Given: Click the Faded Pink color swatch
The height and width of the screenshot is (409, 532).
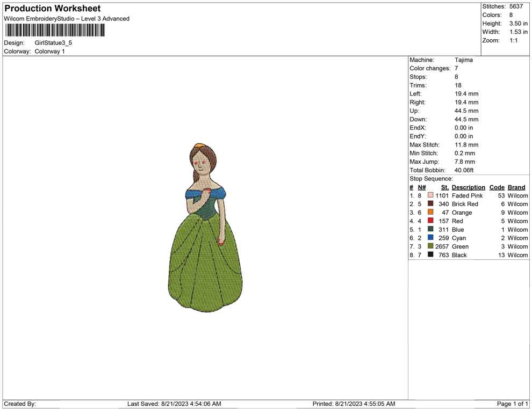Looking at the screenshot, I should [x=430, y=195].
